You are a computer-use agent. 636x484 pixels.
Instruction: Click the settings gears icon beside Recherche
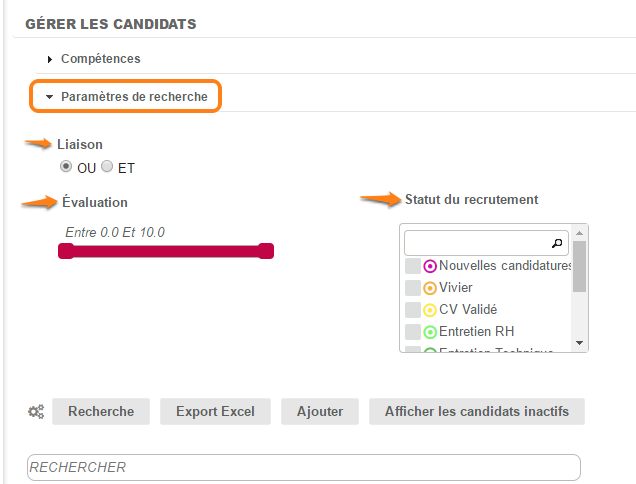coord(36,411)
